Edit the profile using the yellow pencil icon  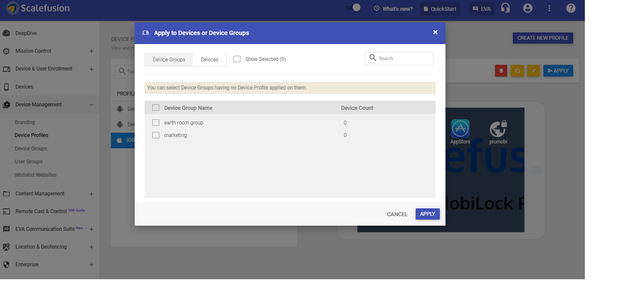click(534, 70)
